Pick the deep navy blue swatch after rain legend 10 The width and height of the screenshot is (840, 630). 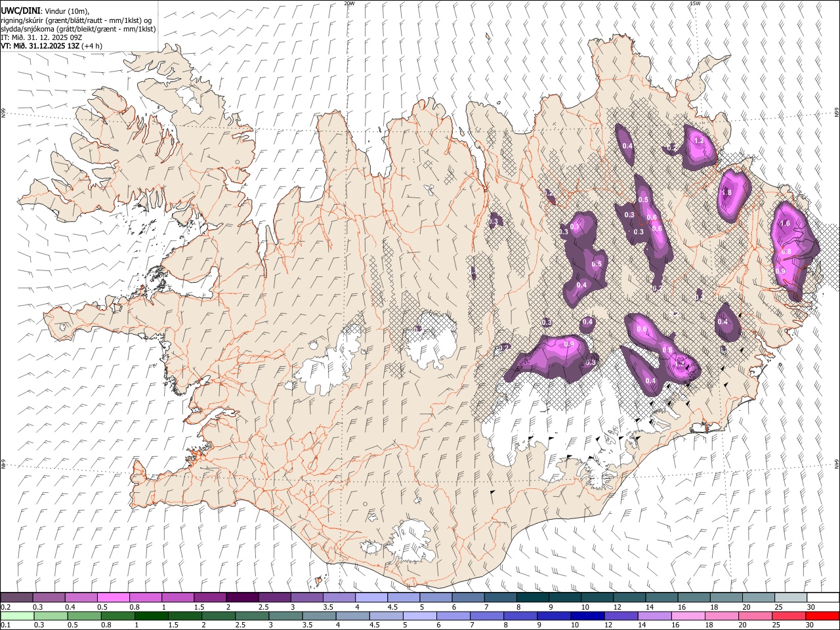(587, 616)
